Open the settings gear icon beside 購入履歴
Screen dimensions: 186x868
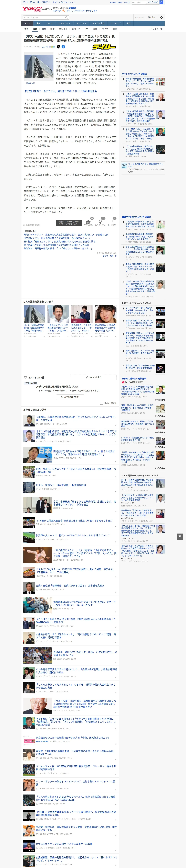(x=161, y=17)
